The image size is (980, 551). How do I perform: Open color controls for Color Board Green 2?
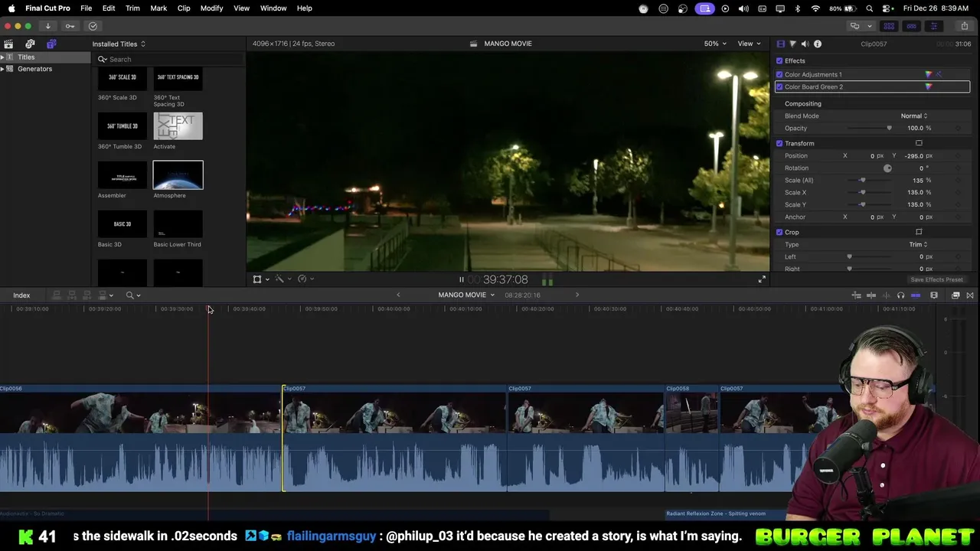tap(929, 86)
